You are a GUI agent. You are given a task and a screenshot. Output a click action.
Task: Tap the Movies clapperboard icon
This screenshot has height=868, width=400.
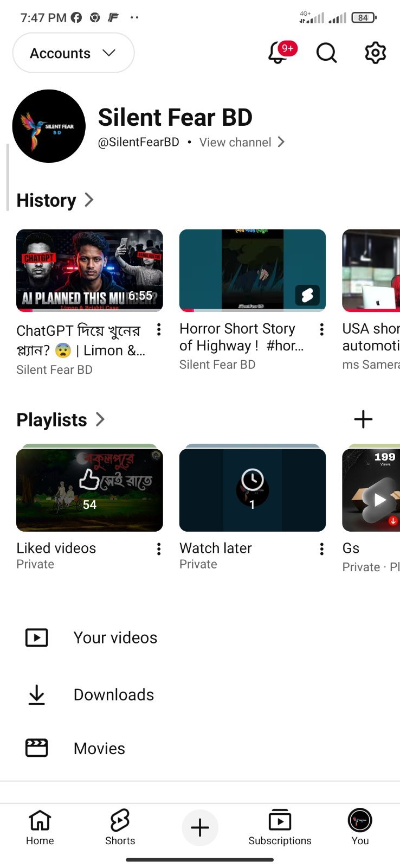(37, 748)
